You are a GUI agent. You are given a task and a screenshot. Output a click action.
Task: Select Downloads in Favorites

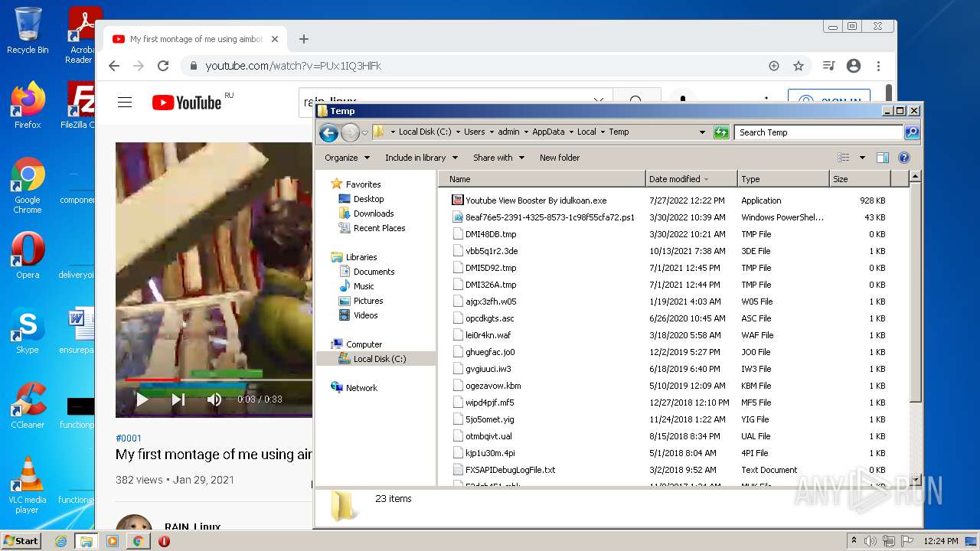[374, 214]
